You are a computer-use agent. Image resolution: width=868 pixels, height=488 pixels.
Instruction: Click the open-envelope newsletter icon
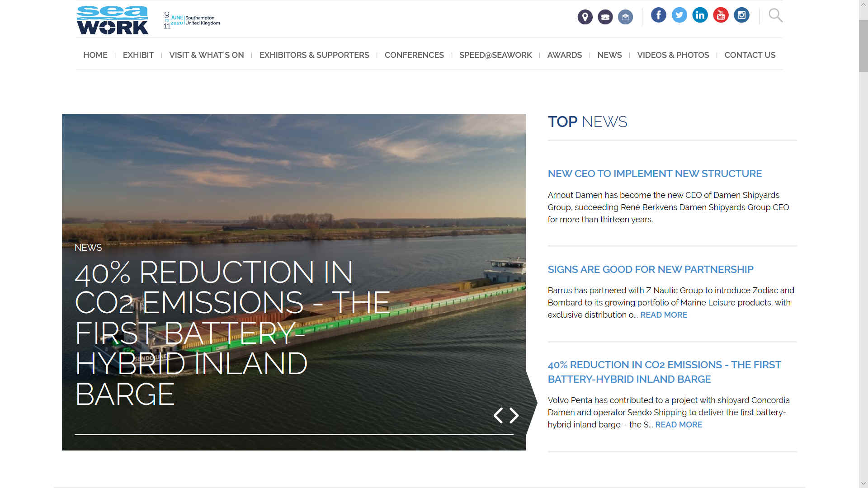pos(625,17)
